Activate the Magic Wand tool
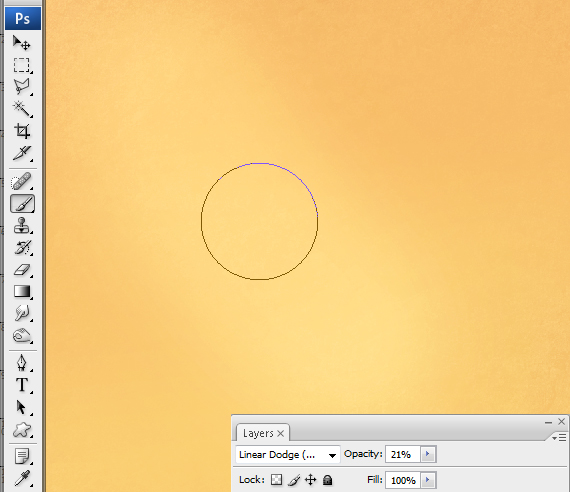 point(22,109)
